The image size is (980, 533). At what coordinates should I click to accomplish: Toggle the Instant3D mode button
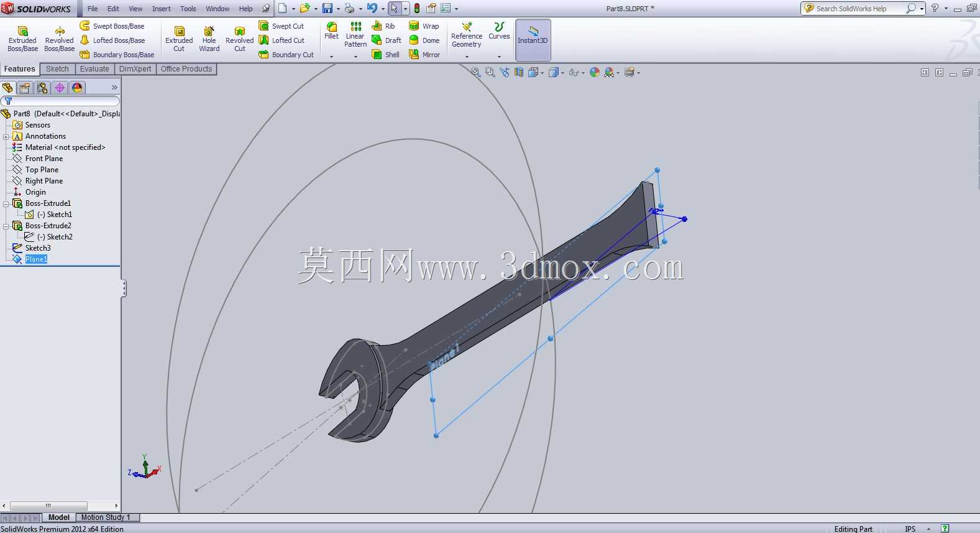tap(533, 39)
